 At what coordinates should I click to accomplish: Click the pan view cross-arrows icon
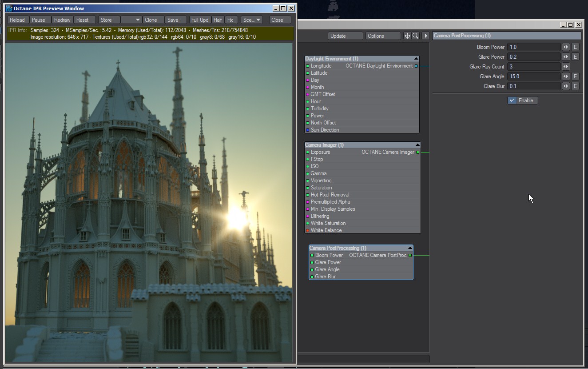click(x=407, y=36)
